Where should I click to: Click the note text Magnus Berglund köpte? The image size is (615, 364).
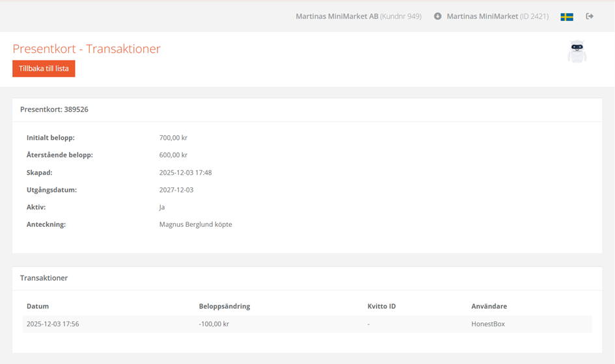pos(195,225)
